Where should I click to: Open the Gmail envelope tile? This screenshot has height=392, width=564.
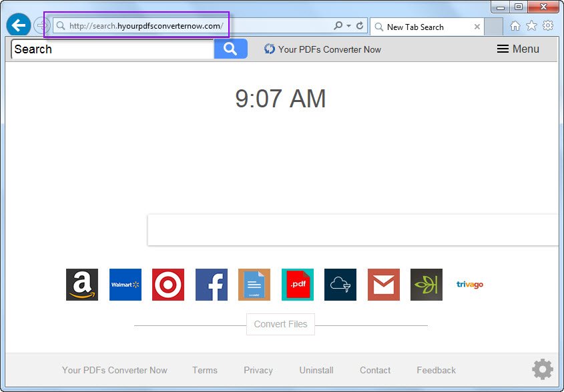(x=384, y=285)
